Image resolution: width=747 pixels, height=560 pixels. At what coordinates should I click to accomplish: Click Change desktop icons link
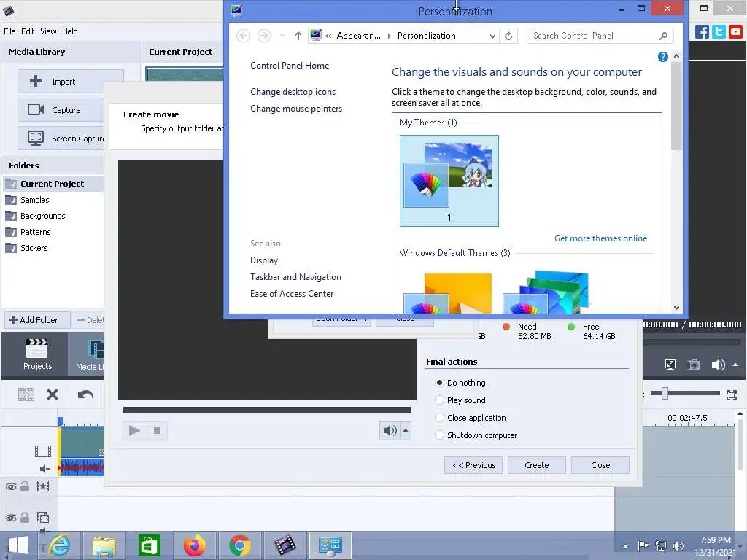pos(293,92)
